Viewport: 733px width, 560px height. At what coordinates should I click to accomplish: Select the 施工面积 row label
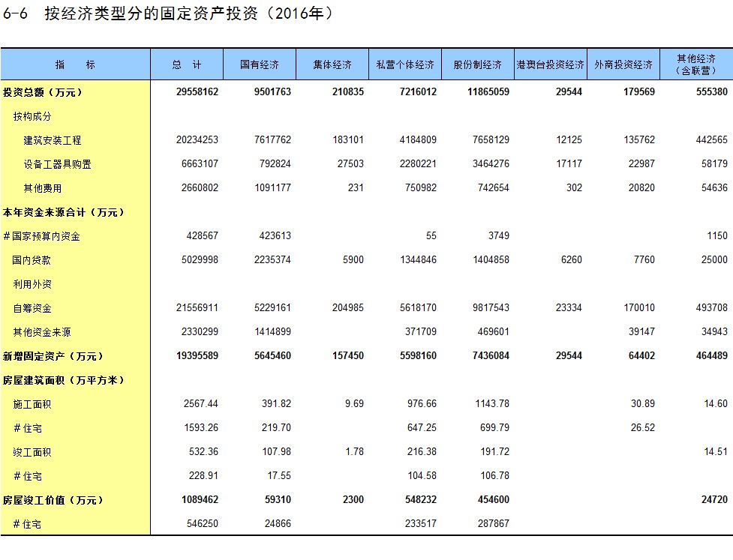click(32, 404)
